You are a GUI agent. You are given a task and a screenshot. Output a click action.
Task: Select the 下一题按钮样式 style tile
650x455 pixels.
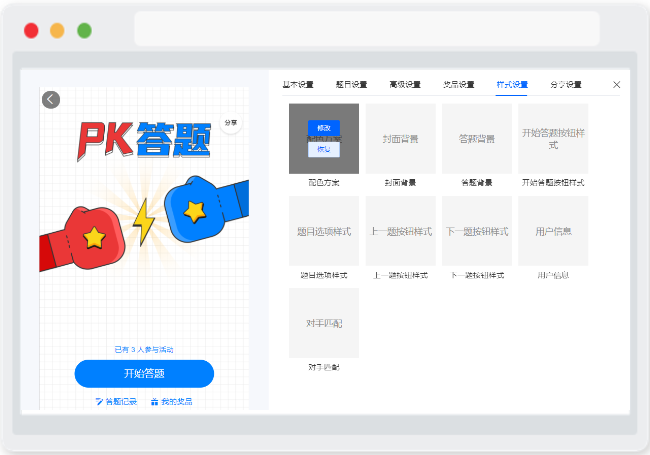click(477, 231)
